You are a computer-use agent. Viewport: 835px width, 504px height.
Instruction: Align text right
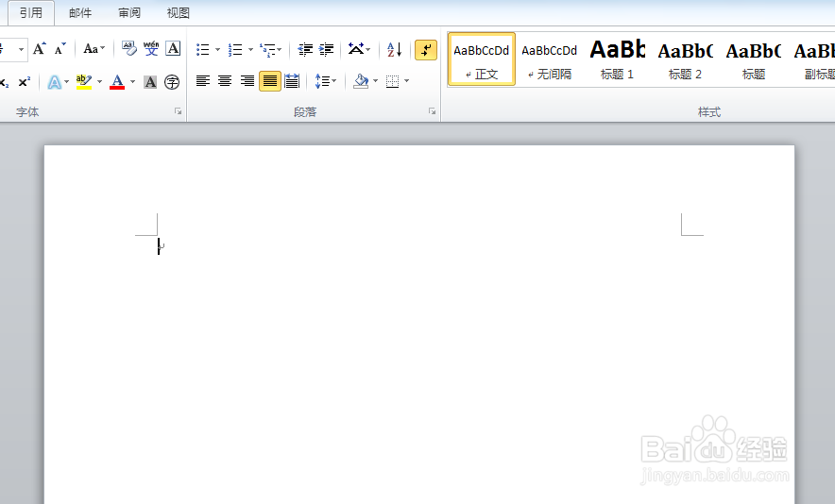[247, 81]
